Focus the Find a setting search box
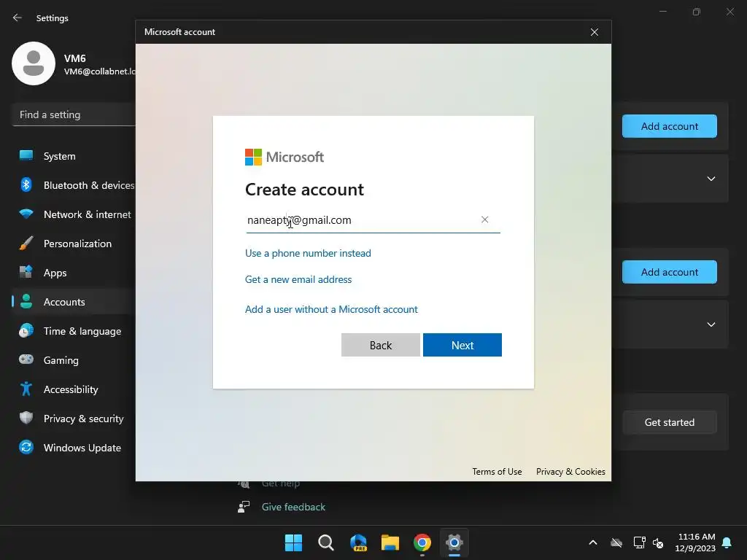 click(x=74, y=114)
